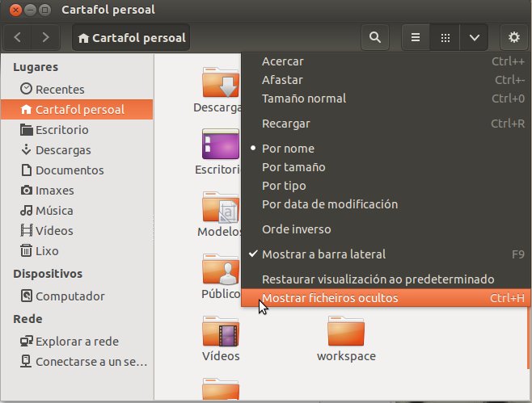Click the Recentes clock icon
This screenshot has height=403, width=532.
tap(26, 89)
